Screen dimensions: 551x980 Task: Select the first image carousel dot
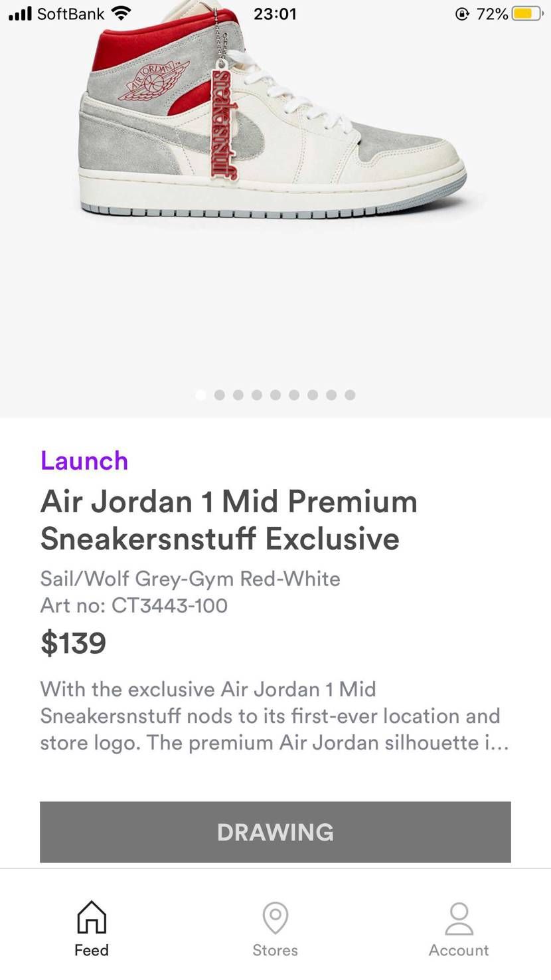point(201,395)
